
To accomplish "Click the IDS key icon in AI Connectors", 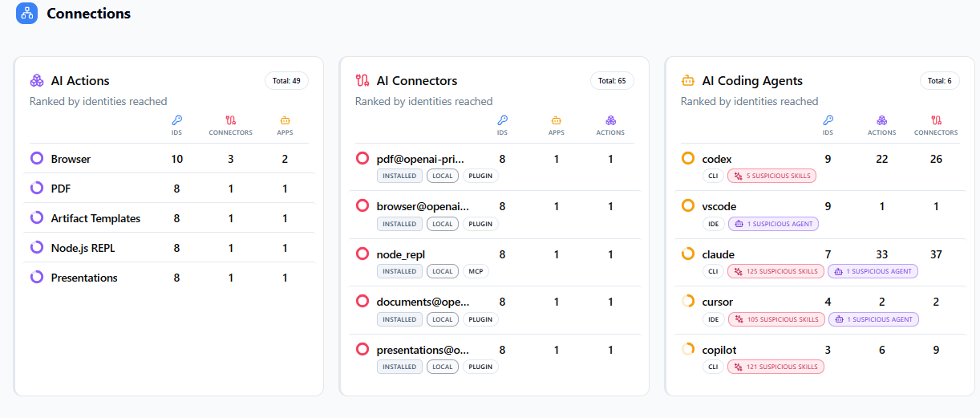I will coord(502,120).
